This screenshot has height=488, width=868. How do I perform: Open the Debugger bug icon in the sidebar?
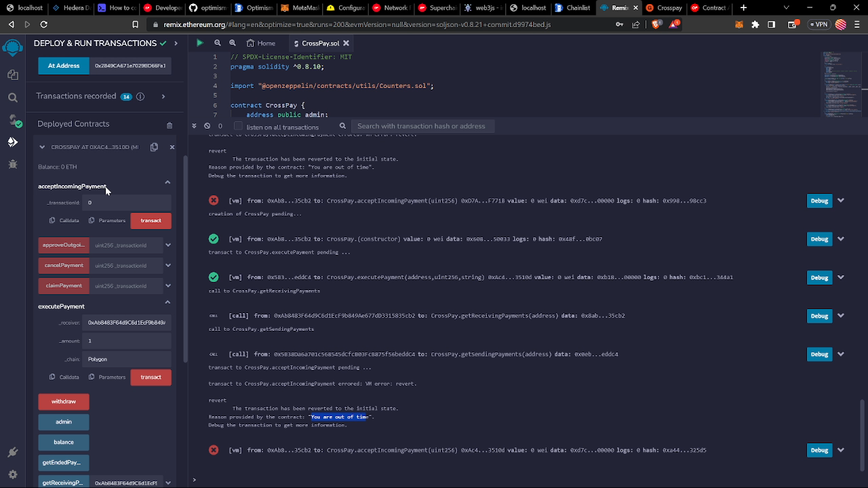12,164
